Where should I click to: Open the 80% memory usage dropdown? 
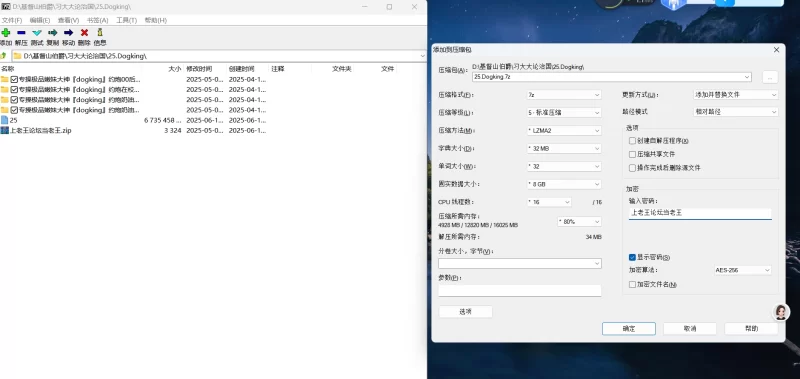579,222
